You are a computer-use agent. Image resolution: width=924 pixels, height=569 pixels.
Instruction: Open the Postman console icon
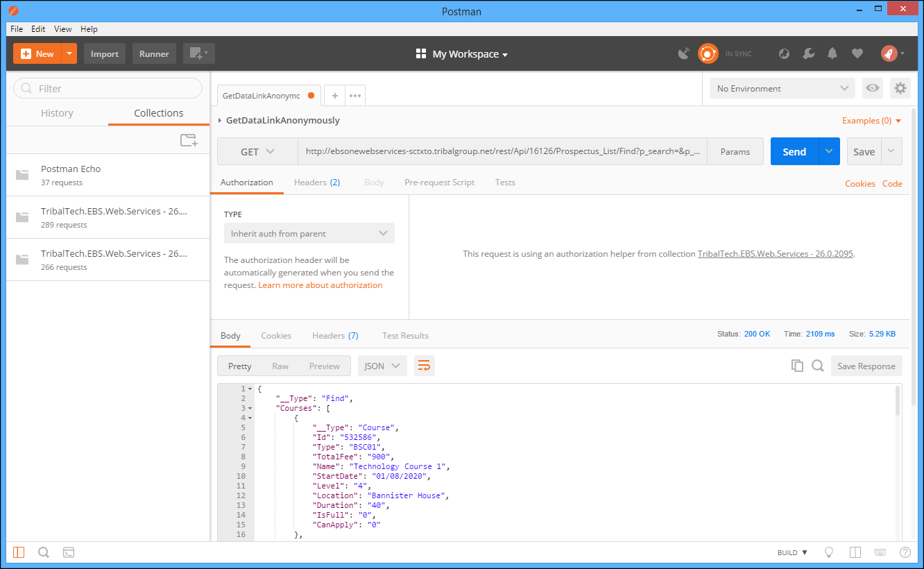tap(69, 552)
